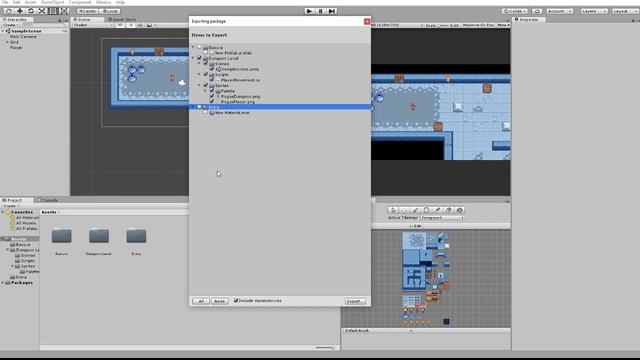Click New Material.mat icon in export list
The image size is (640, 360).
point(212,113)
